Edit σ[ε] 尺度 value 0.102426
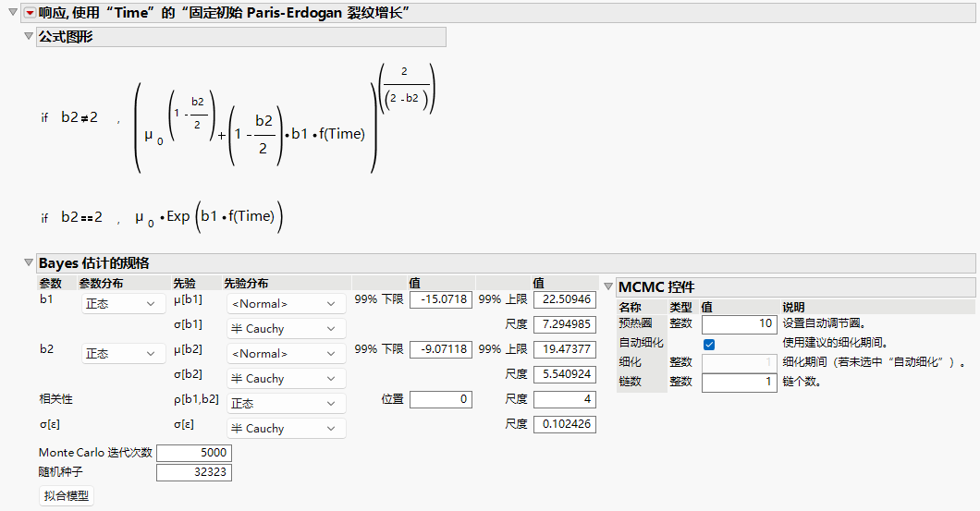Screen dimensions: 980x511 coord(564,424)
